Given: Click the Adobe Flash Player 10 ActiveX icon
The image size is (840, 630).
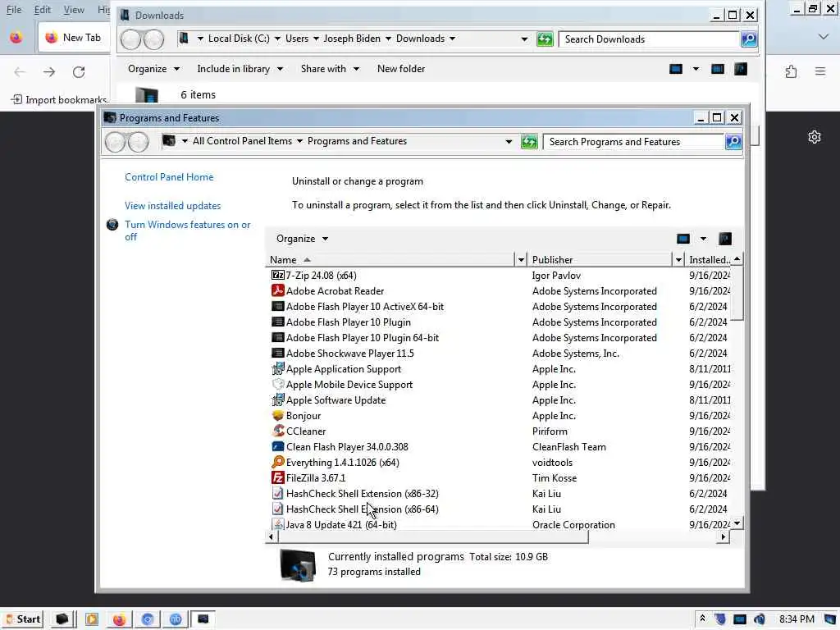Looking at the screenshot, I should [277, 307].
